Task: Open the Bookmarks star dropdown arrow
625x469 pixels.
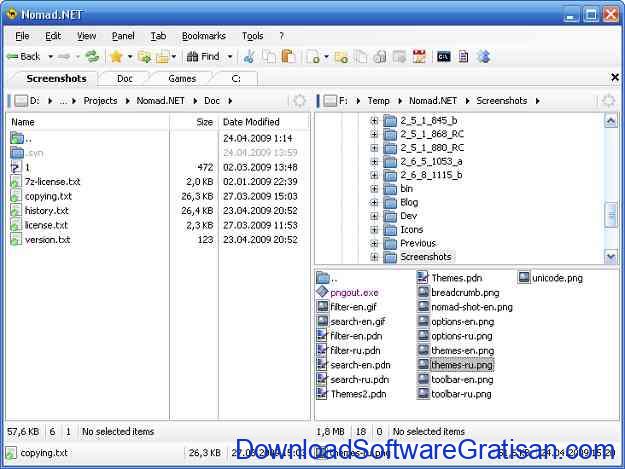Action: coord(130,57)
